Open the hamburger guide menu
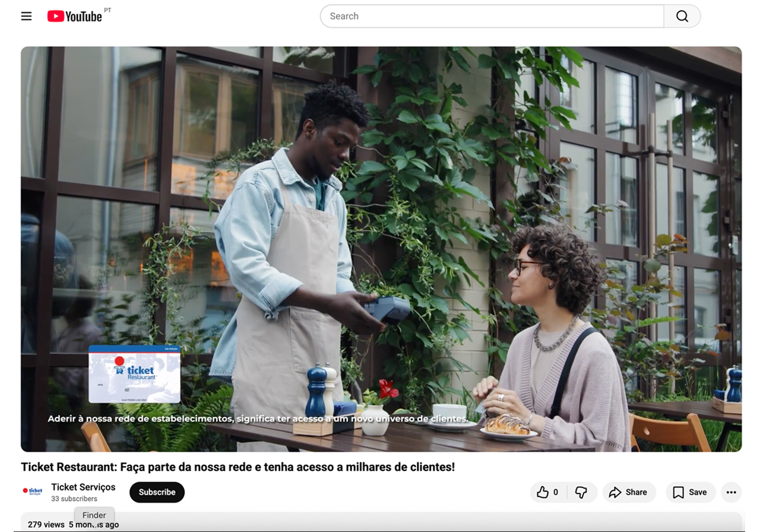 coord(26,16)
